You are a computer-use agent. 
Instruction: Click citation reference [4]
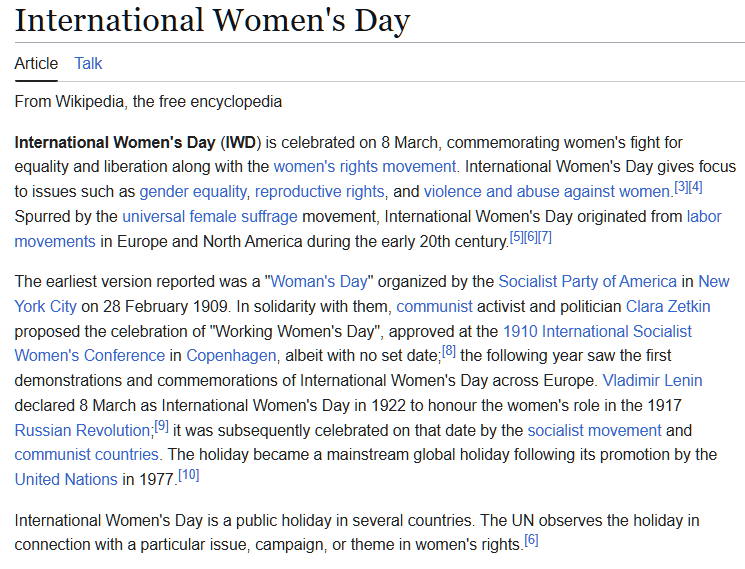point(695,187)
